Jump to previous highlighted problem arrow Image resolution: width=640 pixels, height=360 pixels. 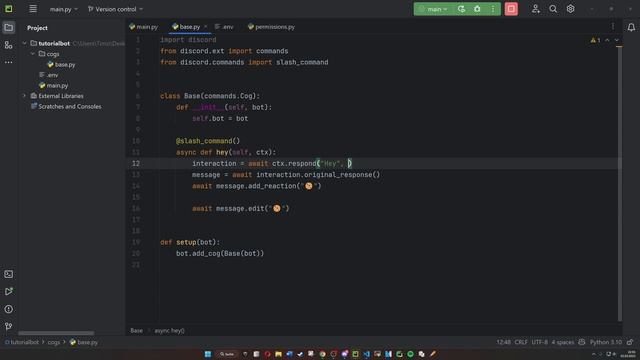(607, 40)
